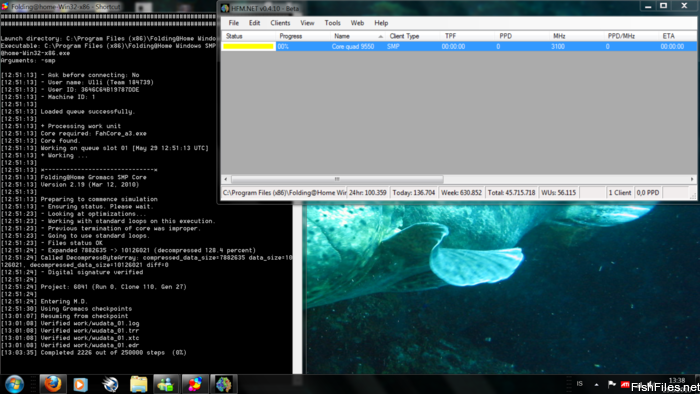
Task: Click the 0,0 PPD status entry
Action: point(648,193)
